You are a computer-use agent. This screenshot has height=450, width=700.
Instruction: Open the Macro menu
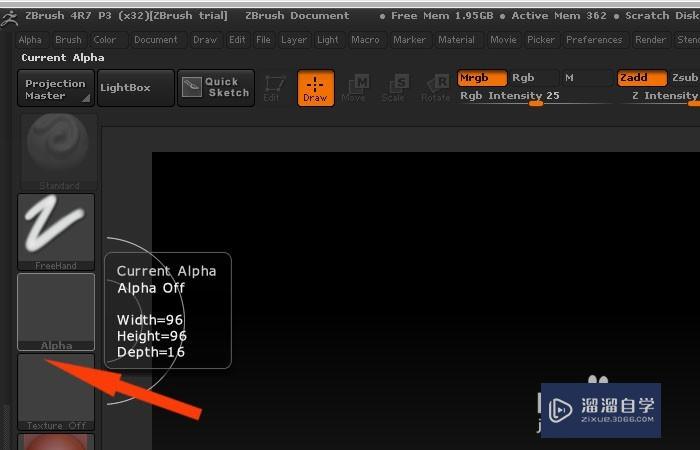(365, 40)
